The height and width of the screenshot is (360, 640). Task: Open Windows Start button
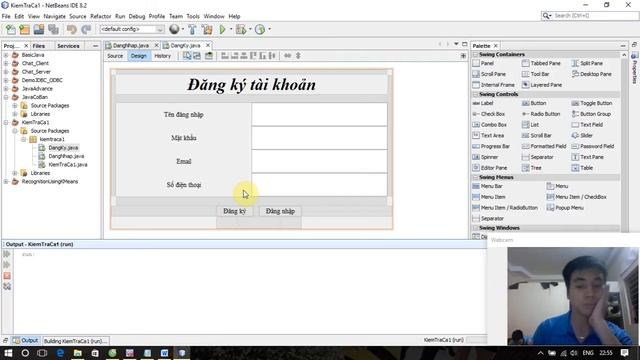pyautogui.click(x=8, y=353)
